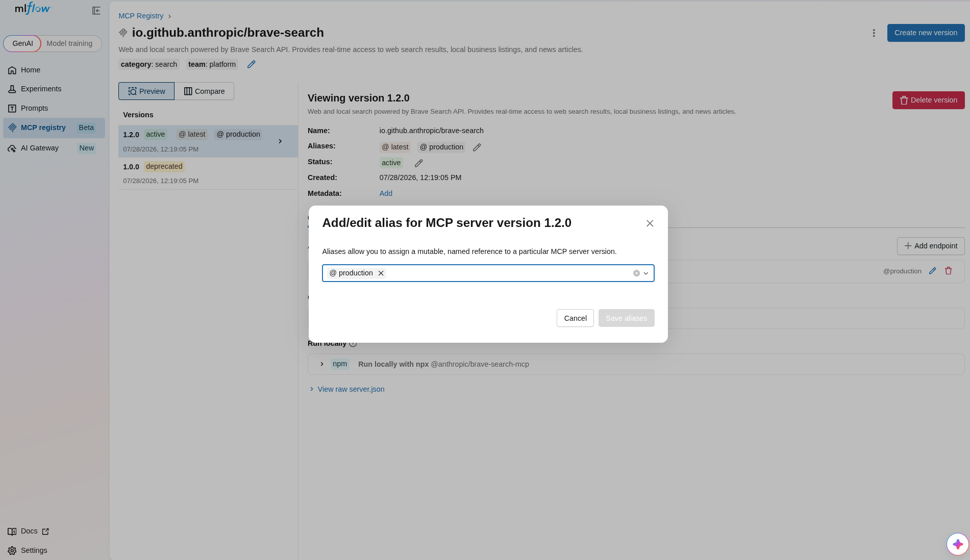Expand version 1.2.0 row chevron

click(x=280, y=141)
